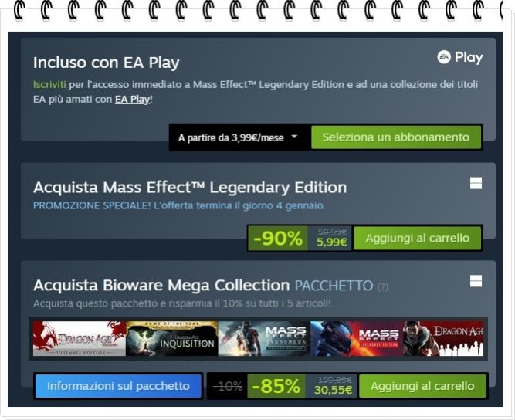515x420 pixels.
Task: Click the 'Acquista Bioware Mega Collection' title
Action: [161, 285]
